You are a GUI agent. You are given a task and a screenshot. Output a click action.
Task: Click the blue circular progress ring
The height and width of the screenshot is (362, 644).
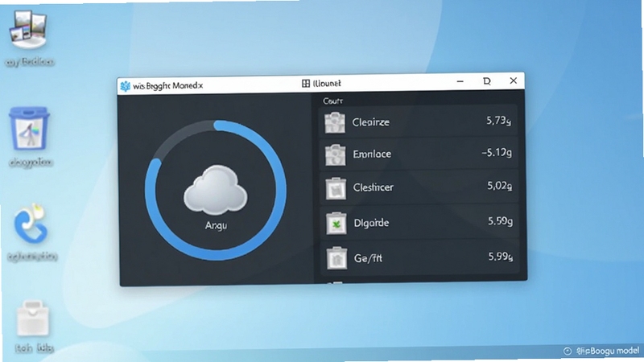(215, 190)
